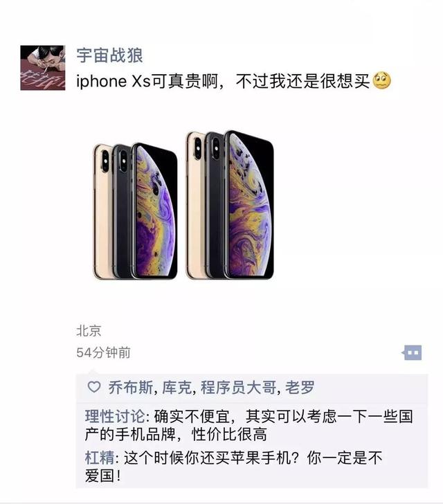443x504 pixels.
Task: Tap the emoji after the post text
Action: [381, 80]
